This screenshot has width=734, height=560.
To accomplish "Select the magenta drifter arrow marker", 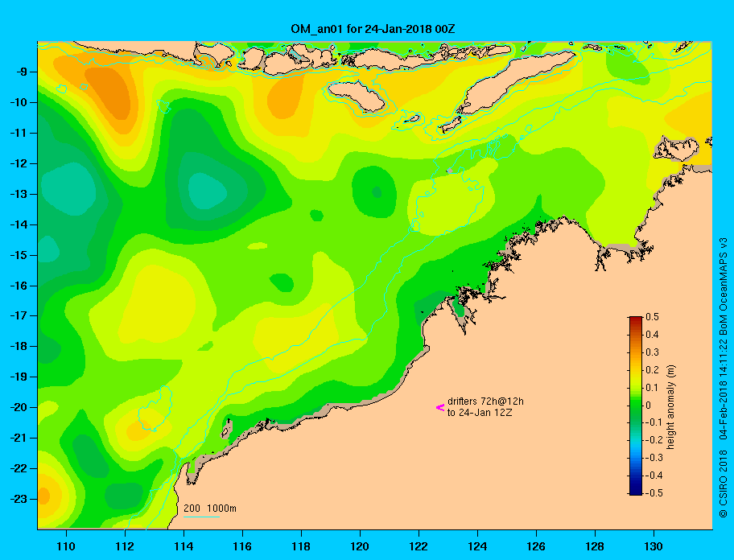I will [440, 407].
